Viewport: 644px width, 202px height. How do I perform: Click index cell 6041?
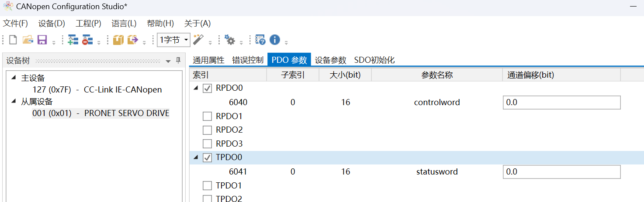238,172
